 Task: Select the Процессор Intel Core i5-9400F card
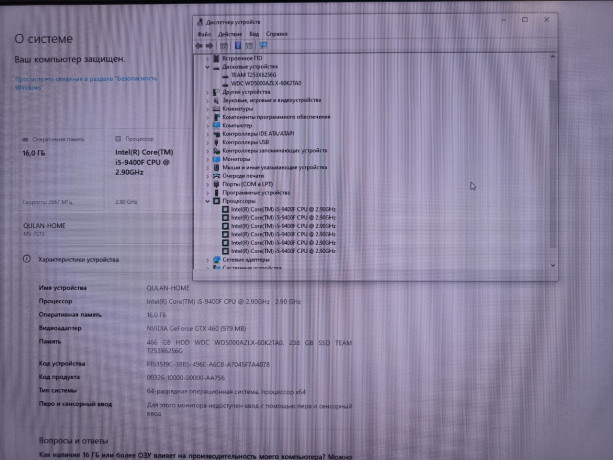pyautogui.click(x=150, y=170)
